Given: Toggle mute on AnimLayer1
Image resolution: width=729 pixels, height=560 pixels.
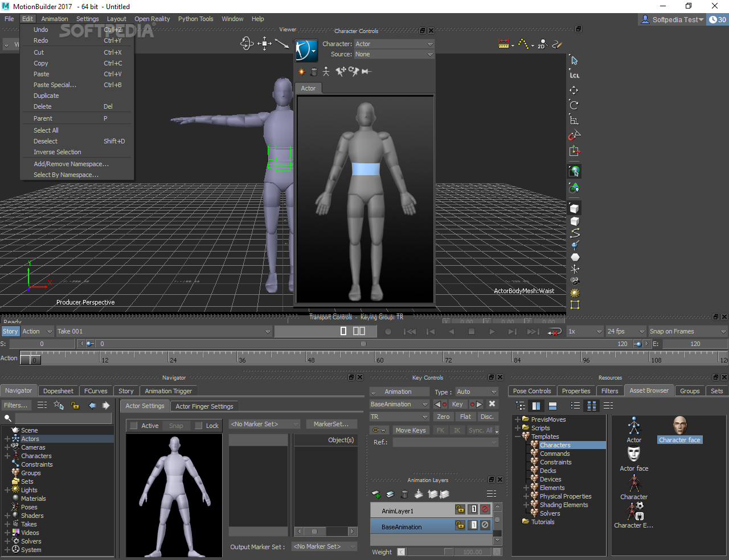Looking at the screenshot, I should [x=485, y=509].
